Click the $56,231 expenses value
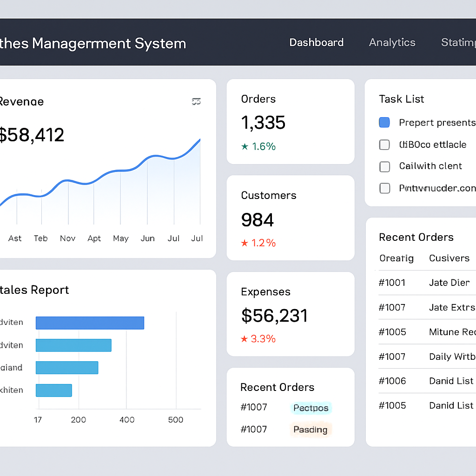Image resolution: width=476 pixels, height=476 pixels. click(x=274, y=316)
